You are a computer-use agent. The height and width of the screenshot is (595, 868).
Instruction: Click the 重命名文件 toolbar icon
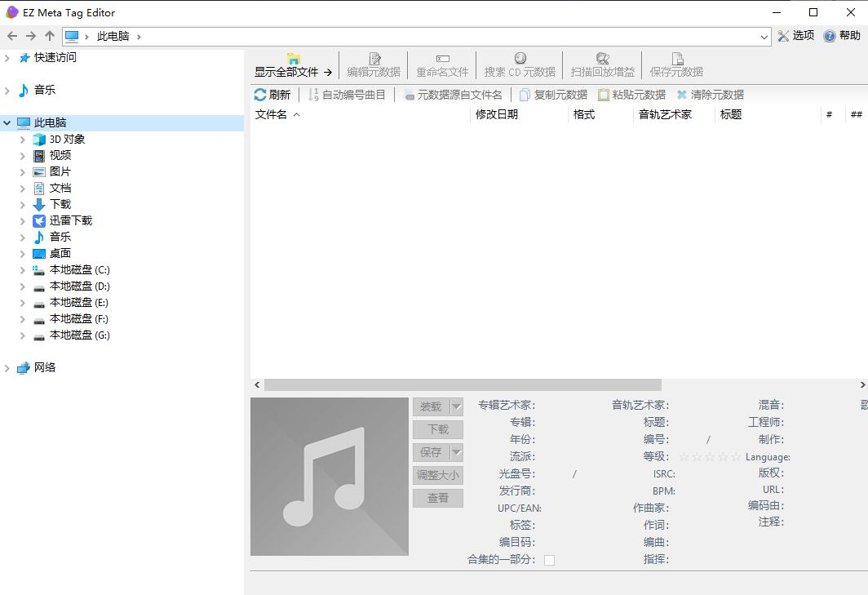coord(442,59)
